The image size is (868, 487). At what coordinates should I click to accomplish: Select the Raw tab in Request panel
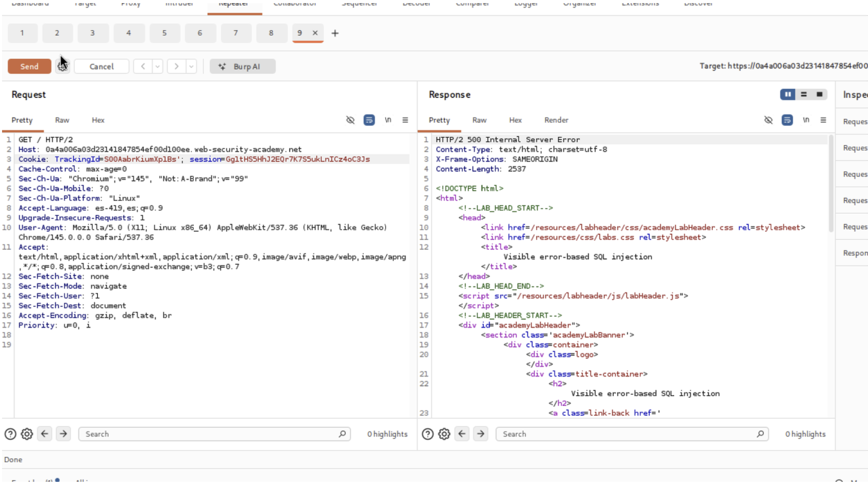point(62,120)
